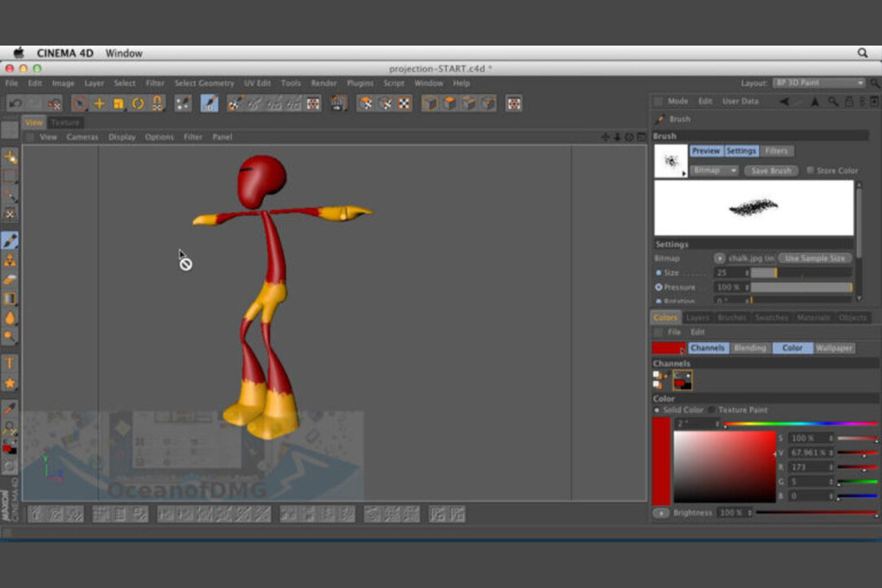The width and height of the screenshot is (882, 588).
Task: Select the Brush tool in left toolbar
Action: pos(10,240)
